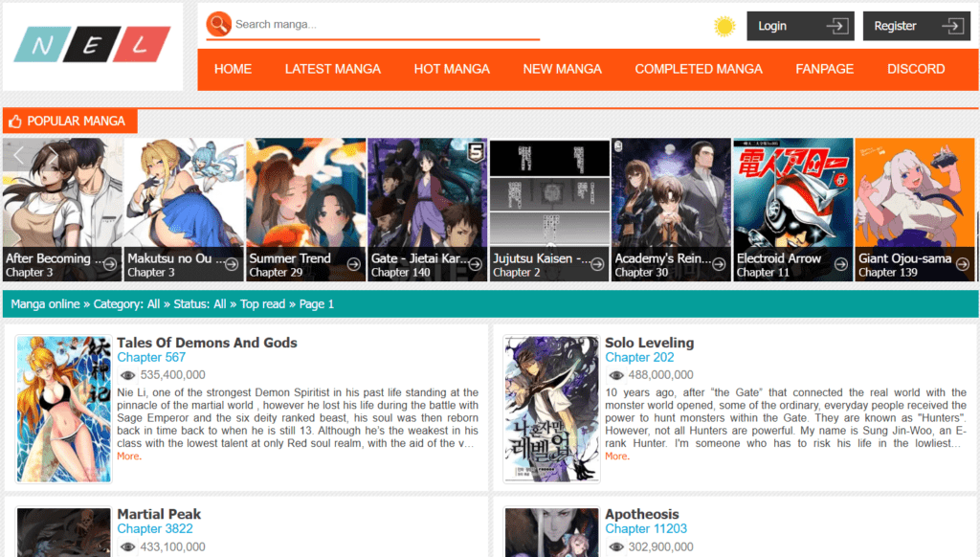980x557 pixels.
Task: Open Chapter 567 link
Action: tap(151, 358)
